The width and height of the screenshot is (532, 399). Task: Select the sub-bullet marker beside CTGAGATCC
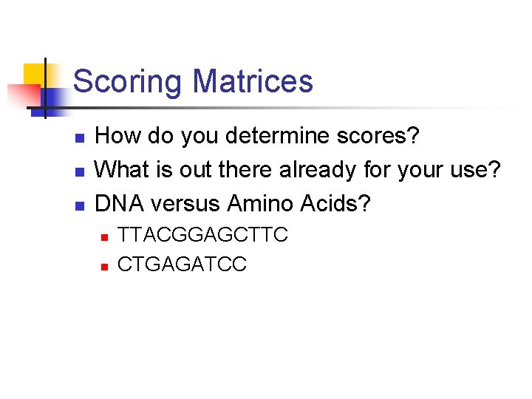(104, 266)
